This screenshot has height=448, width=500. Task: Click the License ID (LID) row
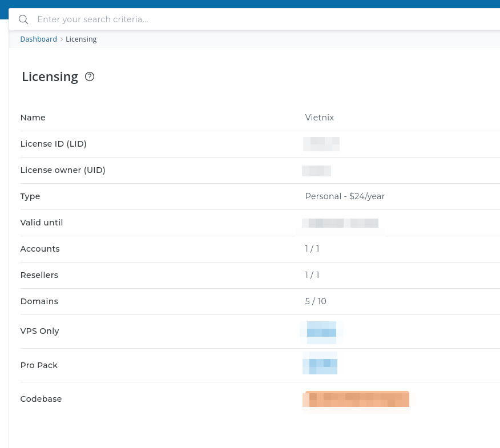(53, 144)
